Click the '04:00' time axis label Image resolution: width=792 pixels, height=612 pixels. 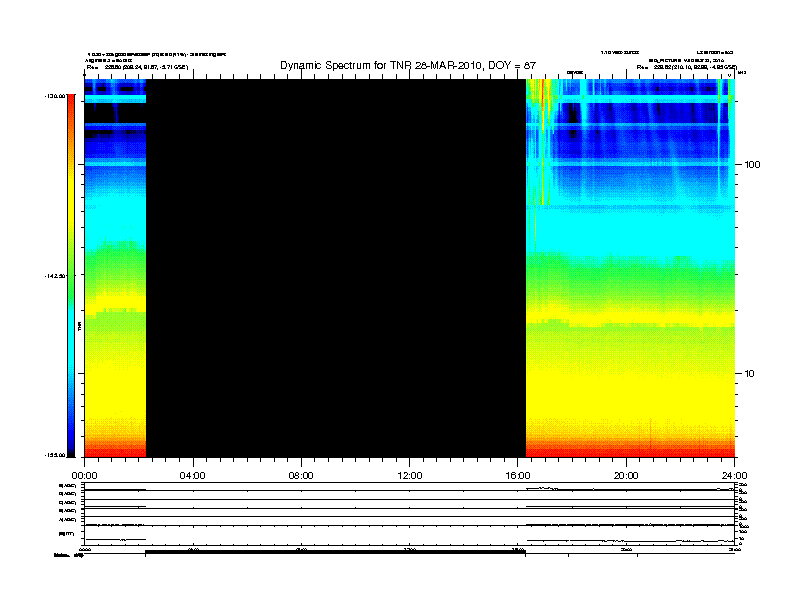click(193, 476)
